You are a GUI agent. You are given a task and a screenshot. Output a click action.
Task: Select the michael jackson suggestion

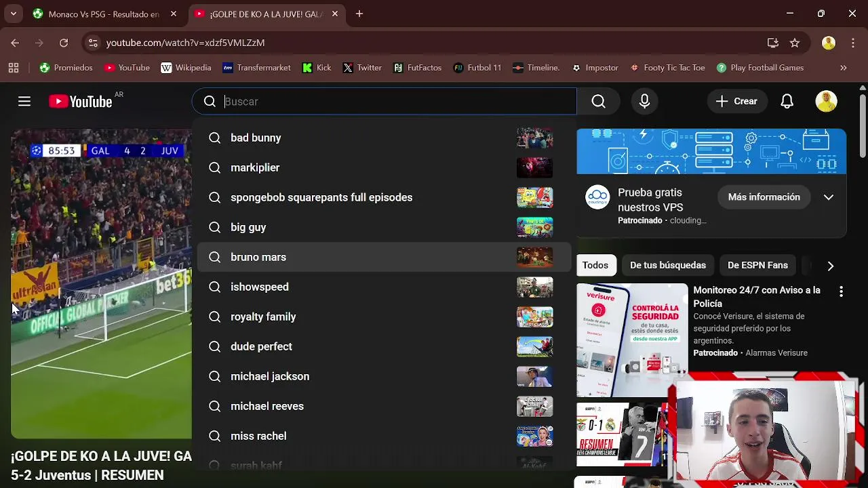(x=384, y=376)
